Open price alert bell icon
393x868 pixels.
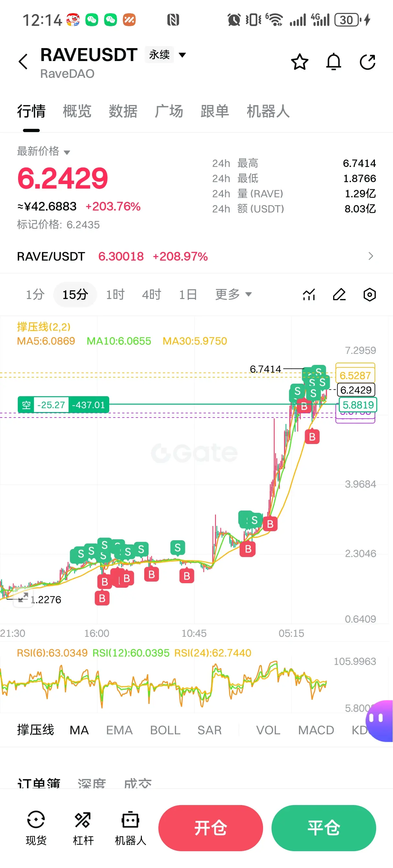[334, 62]
